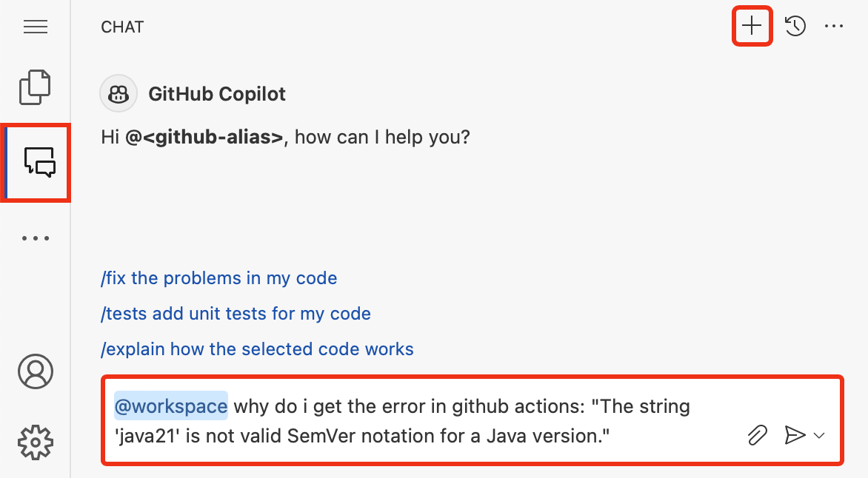Start a new chat with plus icon
The width and height of the screenshot is (868, 478).
pyautogui.click(x=752, y=27)
